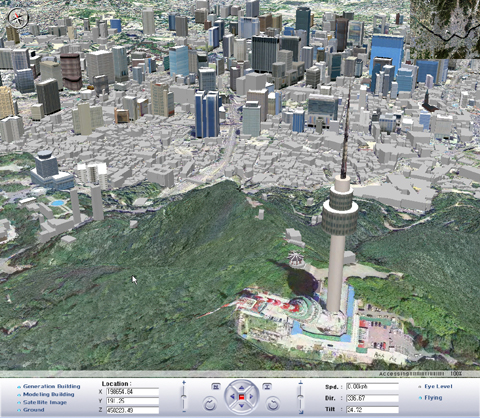The height and width of the screenshot is (418, 480).
Task: Move forward with the up arrow pad
Action: pos(242,388)
